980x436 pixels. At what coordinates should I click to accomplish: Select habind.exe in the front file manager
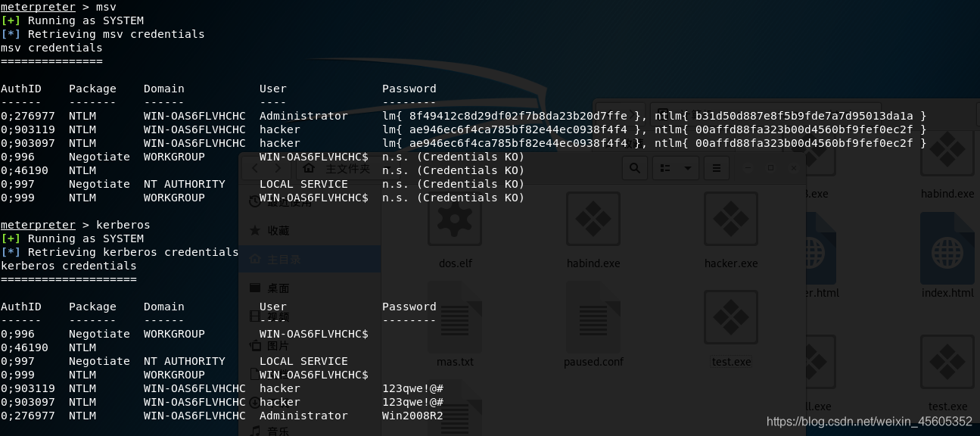[x=593, y=219]
